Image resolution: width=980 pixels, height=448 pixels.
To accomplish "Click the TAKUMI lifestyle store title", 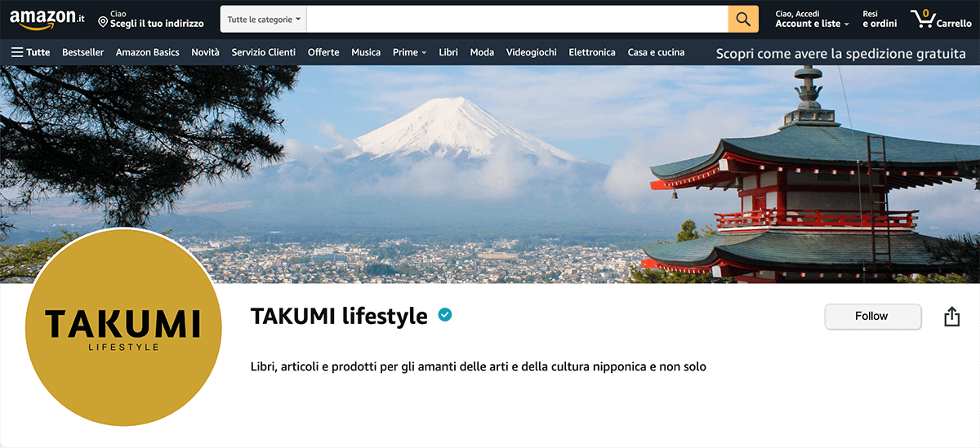I will [339, 316].
